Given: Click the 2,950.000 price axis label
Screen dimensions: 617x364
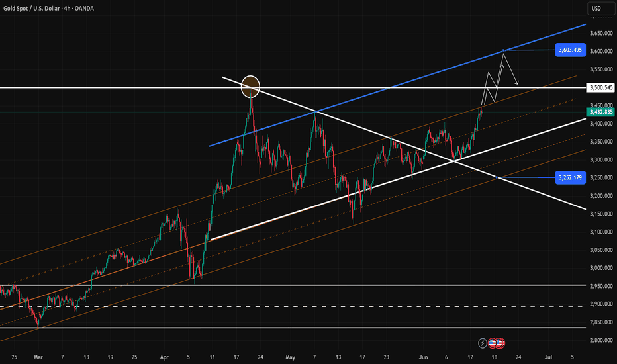Looking at the screenshot, I should 601,286.
